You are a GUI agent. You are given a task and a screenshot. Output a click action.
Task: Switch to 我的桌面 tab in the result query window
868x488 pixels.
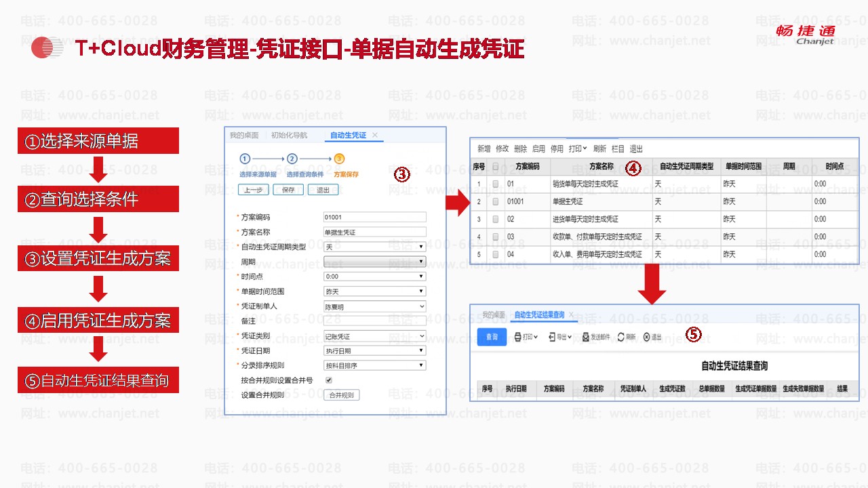[x=494, y=314]
